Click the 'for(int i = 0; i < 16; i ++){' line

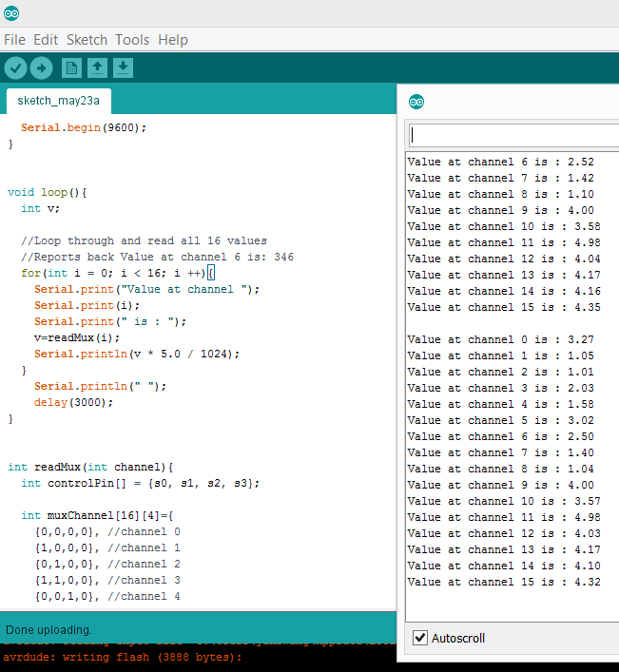(x=118, y=273)
